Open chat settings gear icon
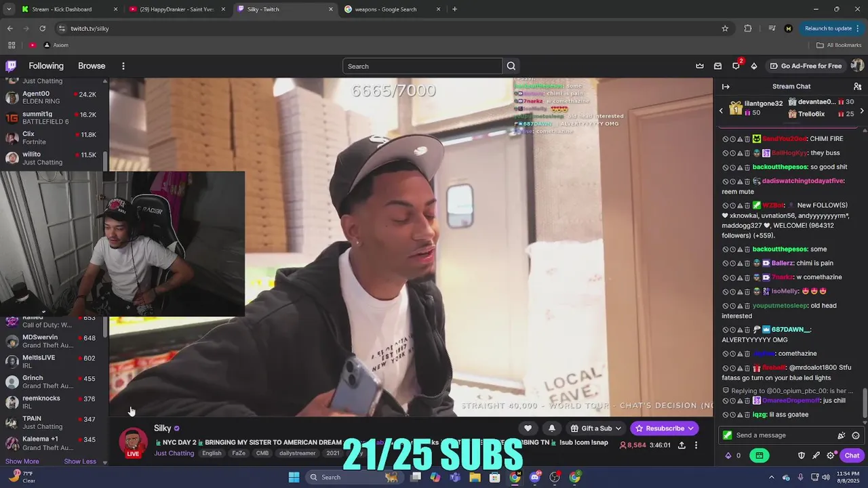This screenshot has width=868, height=488. point(831,455)
